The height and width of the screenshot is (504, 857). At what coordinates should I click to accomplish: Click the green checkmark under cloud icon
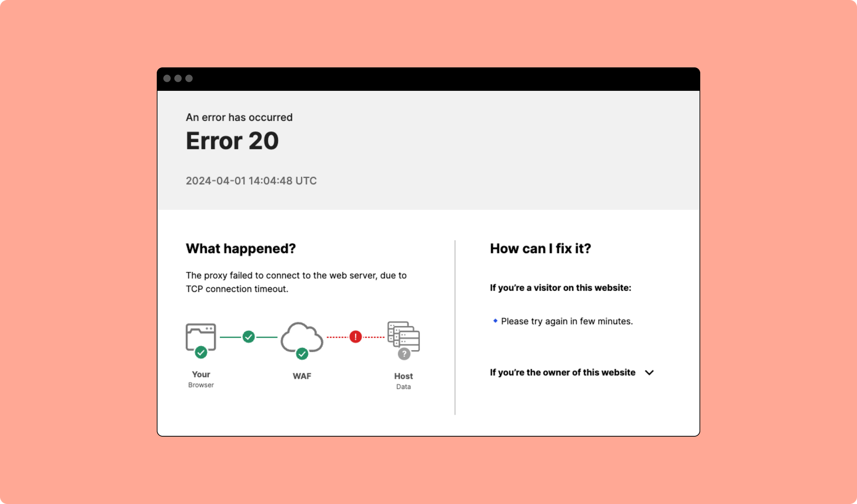pos(302,354)
